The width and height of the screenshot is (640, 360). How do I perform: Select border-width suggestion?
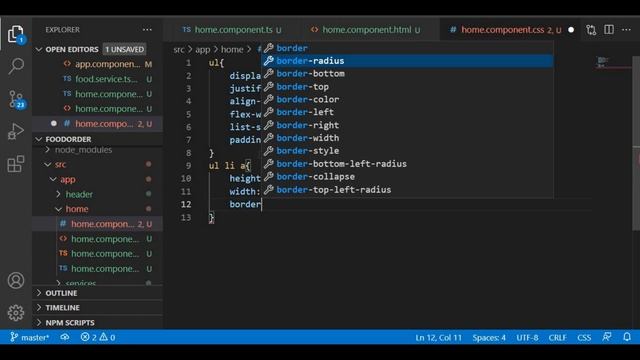pos(407,138)
